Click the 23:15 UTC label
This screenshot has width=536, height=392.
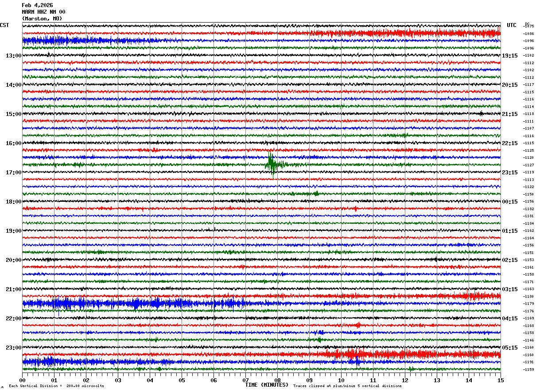coord(510,173)
